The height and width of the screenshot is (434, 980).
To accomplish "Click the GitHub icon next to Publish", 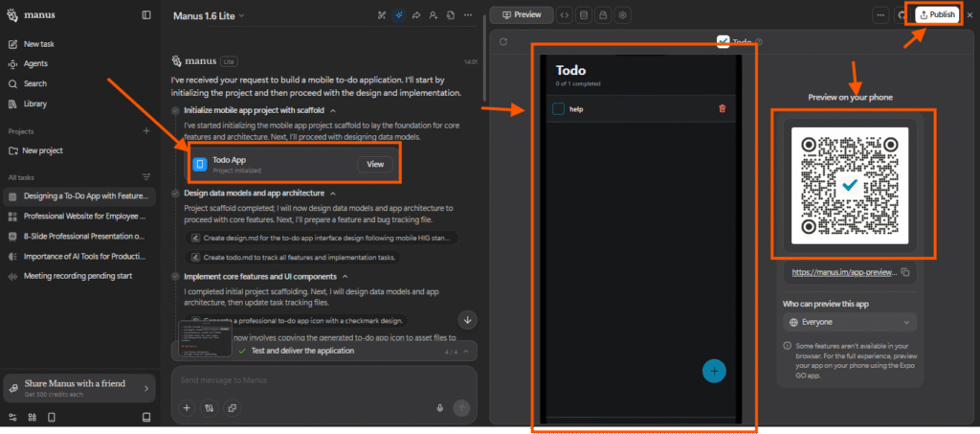I will click(902, 15).
